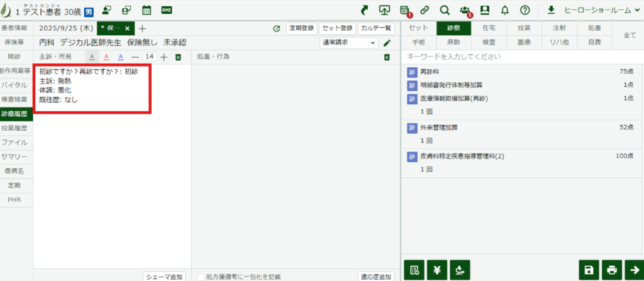The image size is (644, 281).
Task: Click the yen billing icon button
Action: coord(437,270)
